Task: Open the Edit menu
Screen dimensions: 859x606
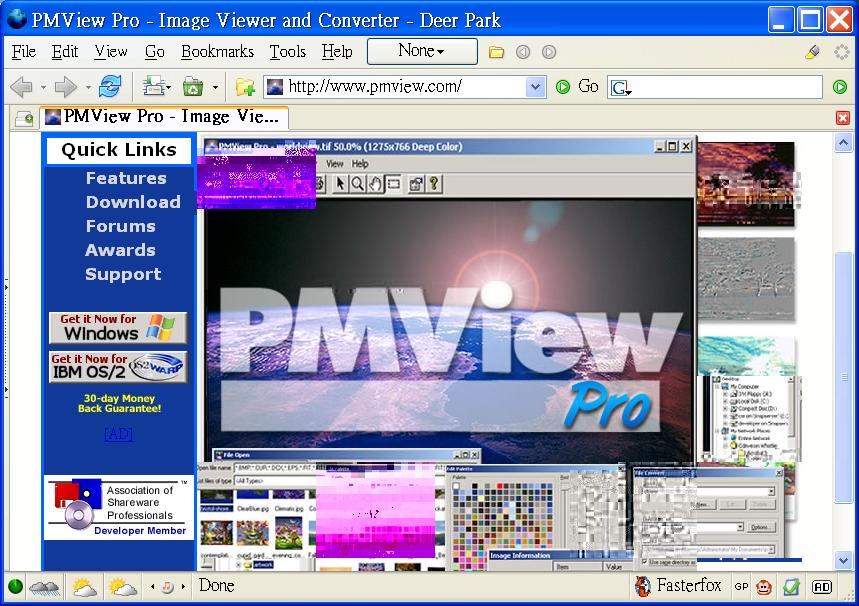Action: tap(65, 52)
